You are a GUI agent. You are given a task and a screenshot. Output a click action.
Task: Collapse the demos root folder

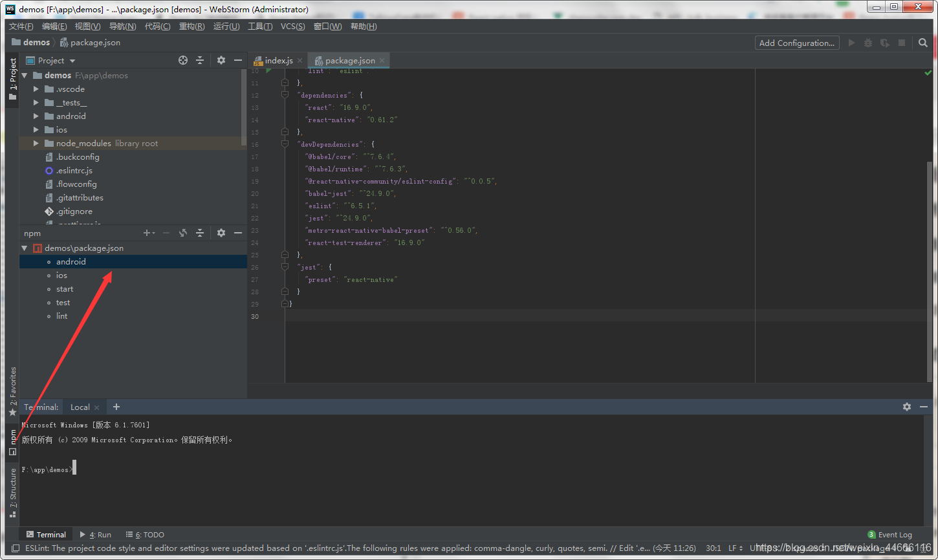pos(25,76)
